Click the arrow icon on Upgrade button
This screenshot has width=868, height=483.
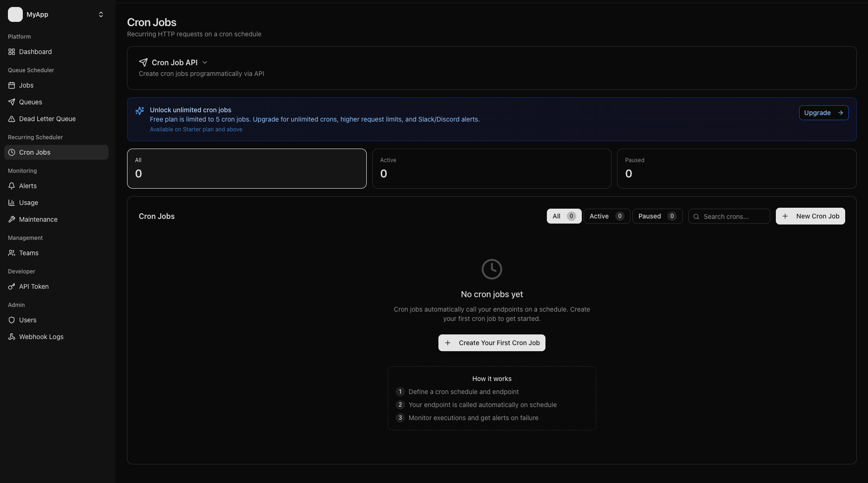(841, 113)
